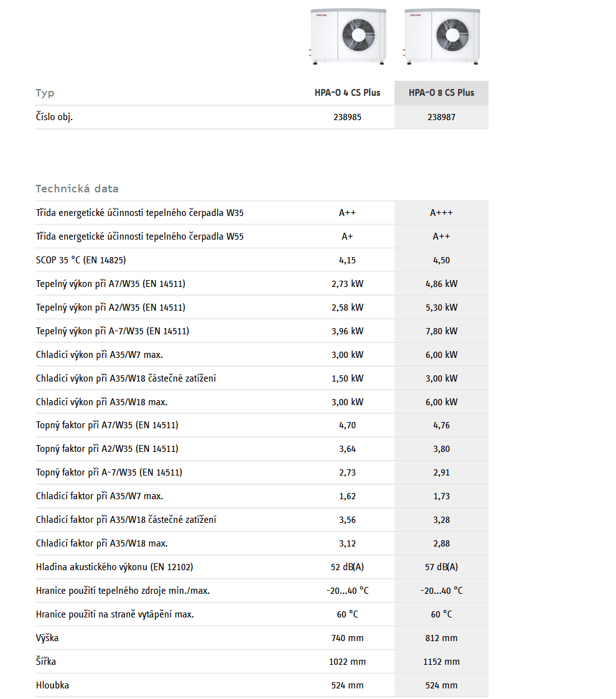616x699 pixels.
Task: Click Hladina akustického výkonu row label
Action: click(x=119, y=567)
